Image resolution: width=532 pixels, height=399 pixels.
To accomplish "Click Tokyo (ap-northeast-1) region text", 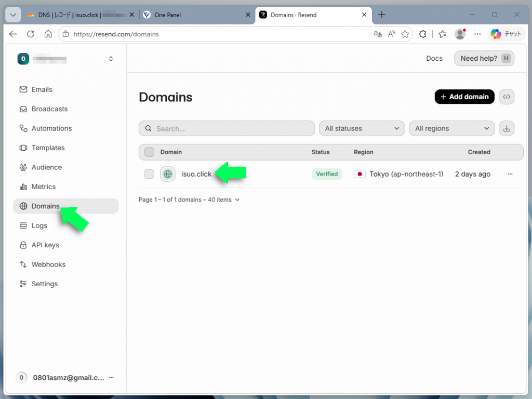I will coord(406,174).
